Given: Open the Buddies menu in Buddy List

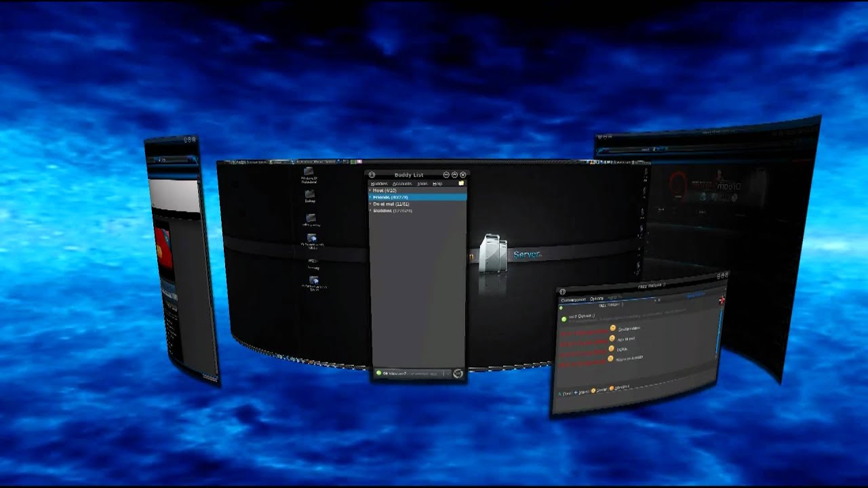Looking at the screenshot, I should [379, 184].
